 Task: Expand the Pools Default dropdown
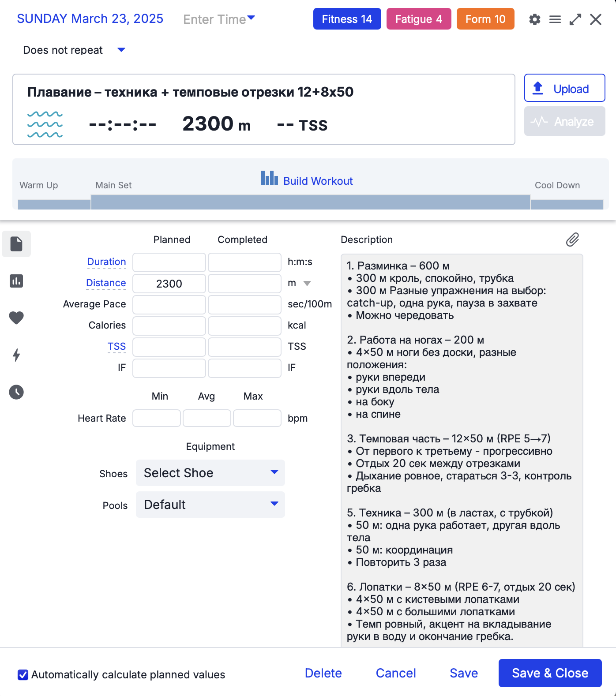point(210,505)
